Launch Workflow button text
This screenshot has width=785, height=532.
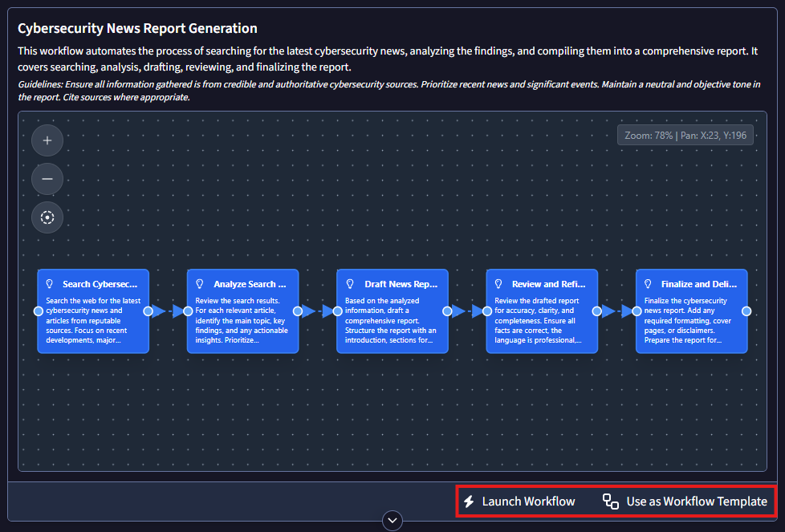[528, 502]
